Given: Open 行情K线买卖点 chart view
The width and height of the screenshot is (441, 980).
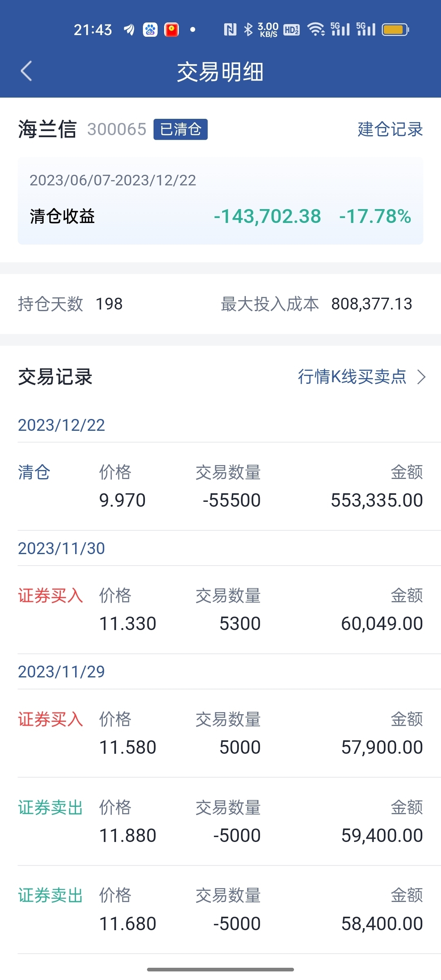Looking at the screenshot, I should [x=352, y=376].
